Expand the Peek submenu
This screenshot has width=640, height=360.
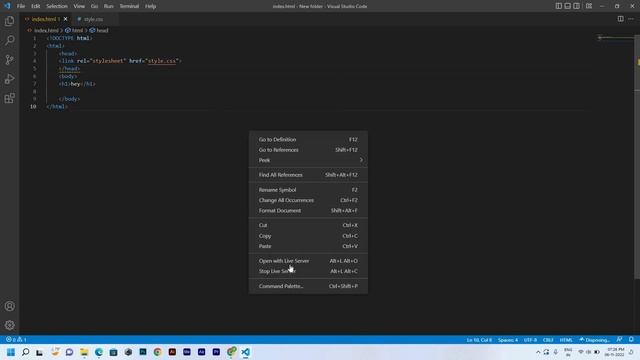click(x=308, y=160)
